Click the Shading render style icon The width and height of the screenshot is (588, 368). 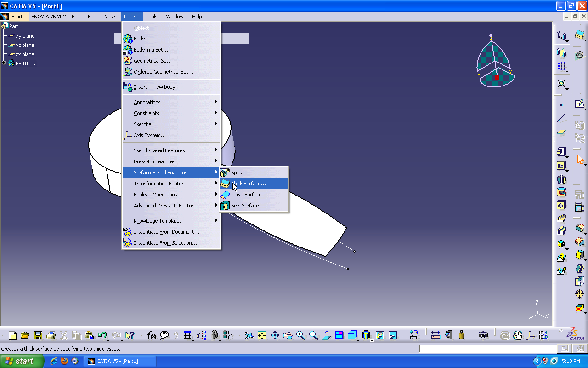coord(366,335)
